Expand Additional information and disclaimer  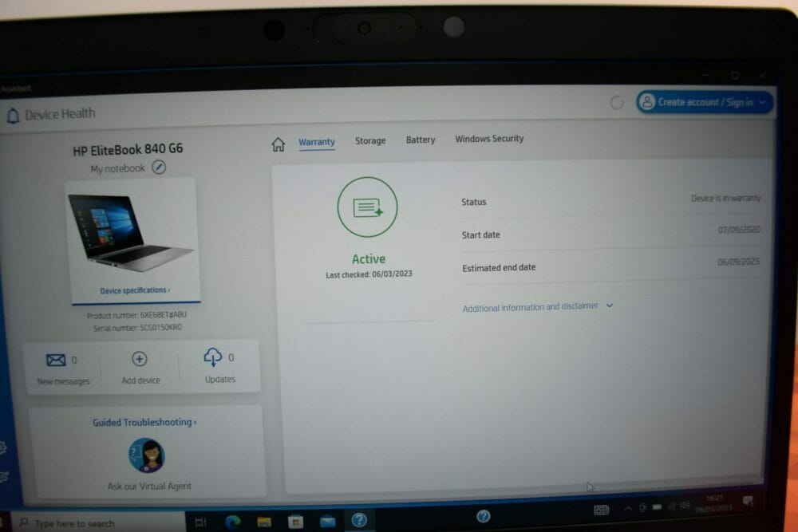(537, 307)
